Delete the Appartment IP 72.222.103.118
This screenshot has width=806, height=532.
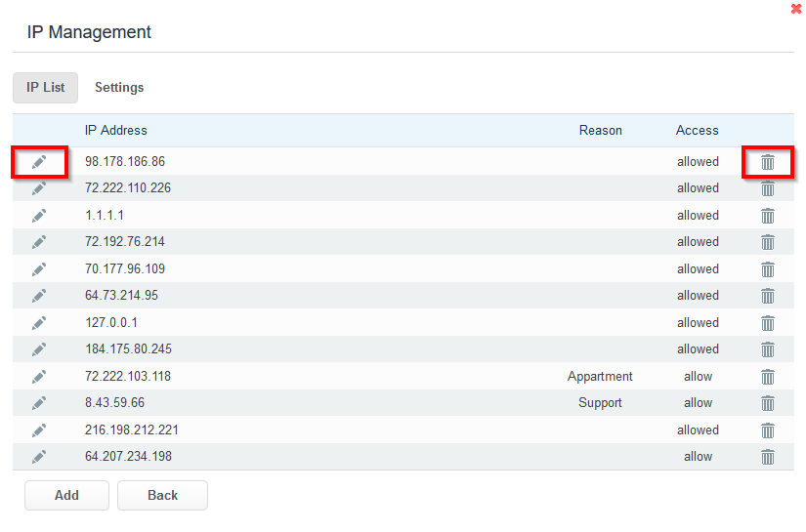click(x=768, y=377)
